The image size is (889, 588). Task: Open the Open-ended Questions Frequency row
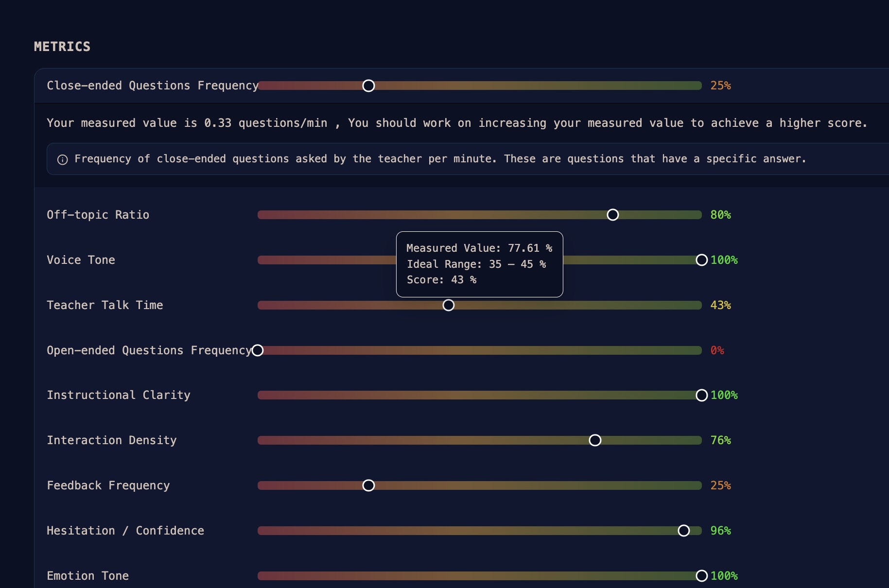(462, 350)
